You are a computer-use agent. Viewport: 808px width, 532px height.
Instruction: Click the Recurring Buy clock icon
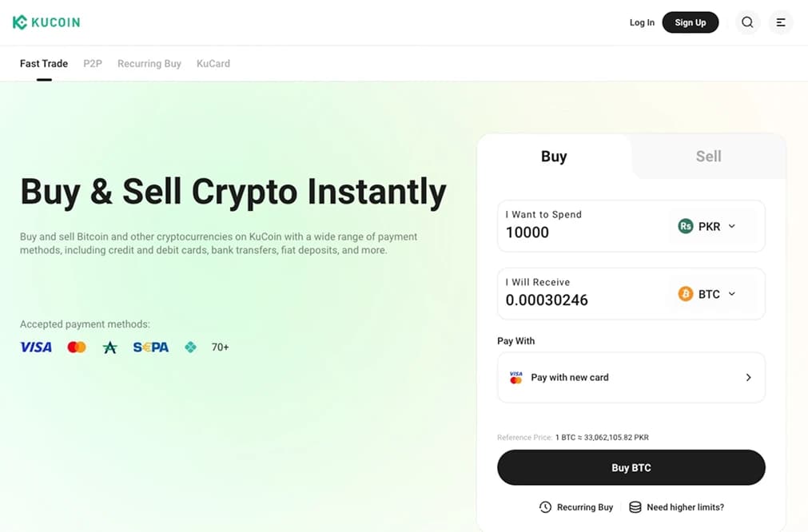pos(545,506)
